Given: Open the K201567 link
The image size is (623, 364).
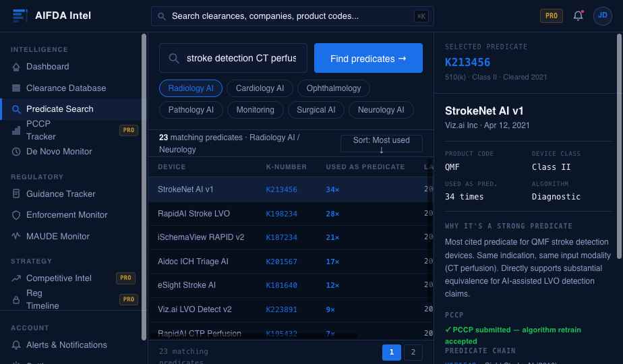Looking at the screenshot, I should pyautogui.click(x=281, y=262).
